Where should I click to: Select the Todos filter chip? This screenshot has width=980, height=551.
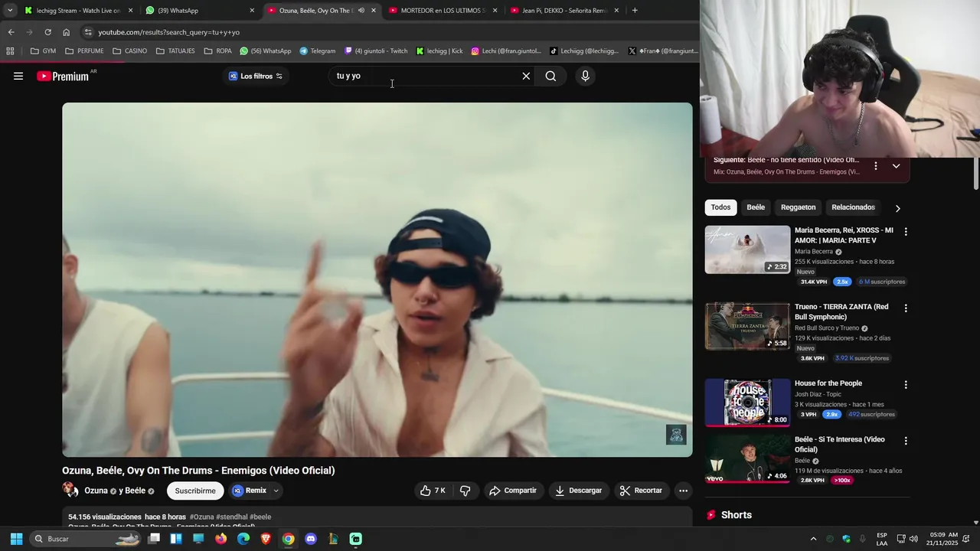point(720,207)
